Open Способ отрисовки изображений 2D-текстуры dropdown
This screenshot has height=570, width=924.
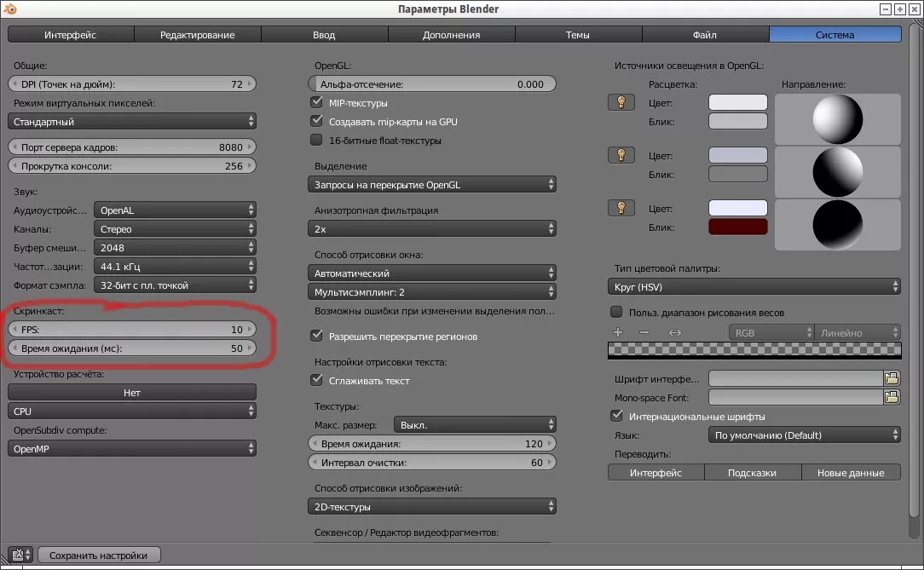pos(432,506)
